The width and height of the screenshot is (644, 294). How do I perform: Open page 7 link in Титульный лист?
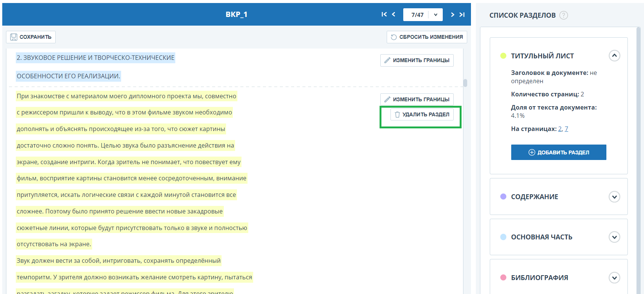click(566, 129)
